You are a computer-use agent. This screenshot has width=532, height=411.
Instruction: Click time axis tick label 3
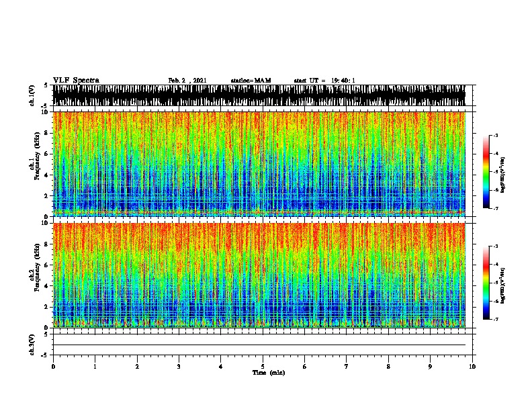pyautogui.click(x=179, y=367)
